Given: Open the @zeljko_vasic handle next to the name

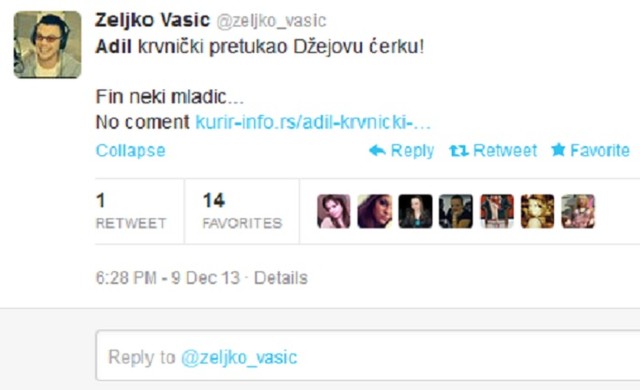Looking at the screenshot, I should tap(271, 21).
